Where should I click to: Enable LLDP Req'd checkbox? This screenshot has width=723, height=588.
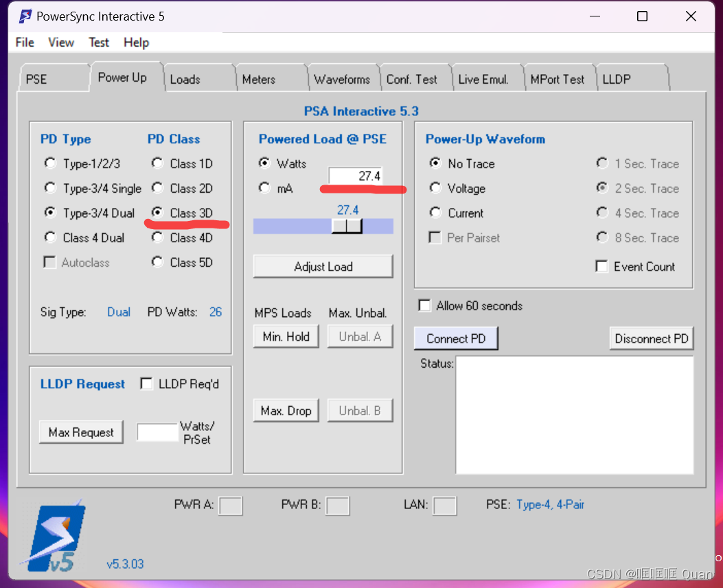click(x=146, y=384)
